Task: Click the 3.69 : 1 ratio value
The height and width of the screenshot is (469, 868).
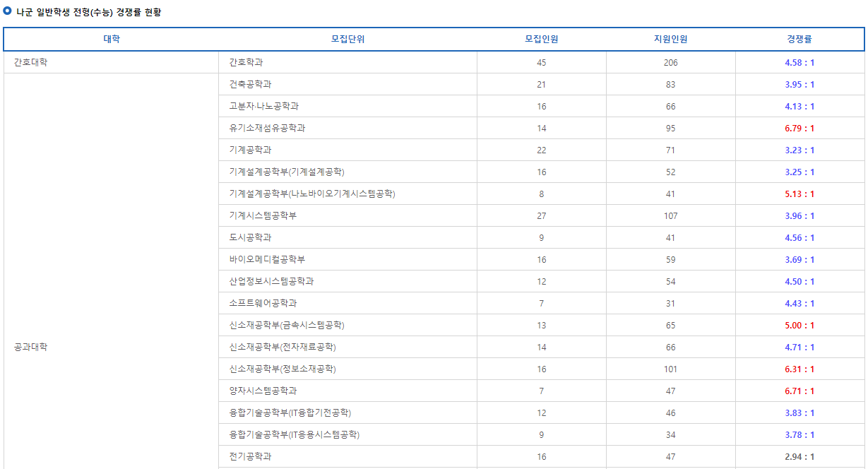Action: click(x=799, y=260)
